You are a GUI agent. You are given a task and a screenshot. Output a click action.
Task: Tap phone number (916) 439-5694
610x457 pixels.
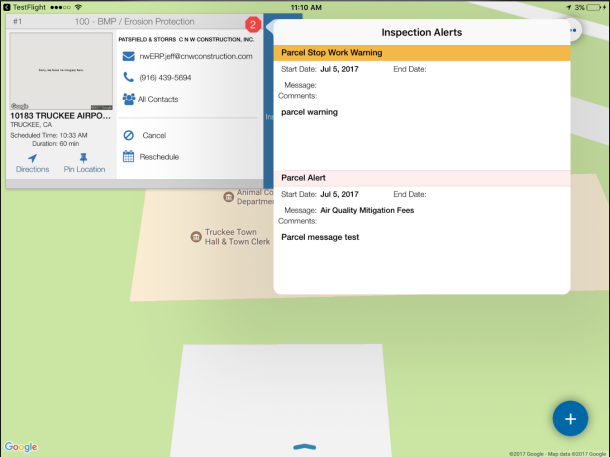click(x=166, y=77)
